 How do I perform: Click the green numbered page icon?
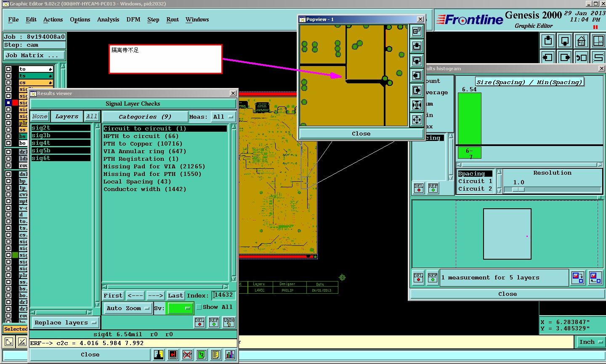[201, 355]
